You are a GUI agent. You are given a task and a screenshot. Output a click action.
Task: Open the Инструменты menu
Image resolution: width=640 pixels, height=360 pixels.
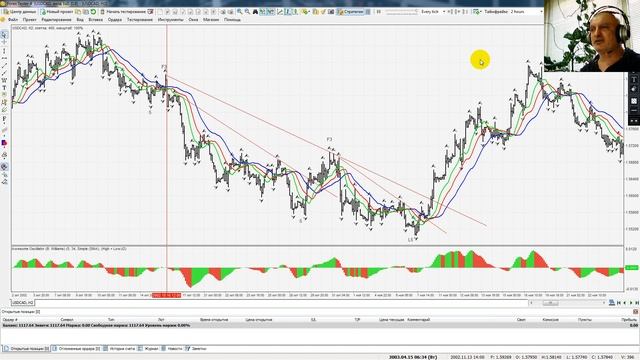pos(171,20)
